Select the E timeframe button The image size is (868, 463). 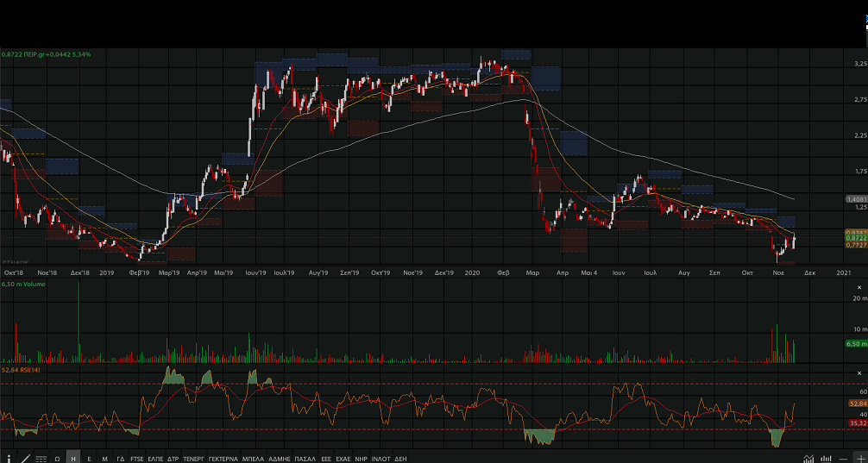click(x=89, y=458)
